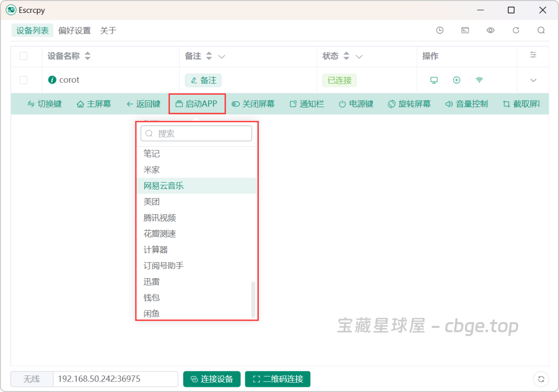Open the 备注 column dropdown arrow
The height and width of the screenshot is (392, 559).
pyautogui.click(x=220, y=56)
